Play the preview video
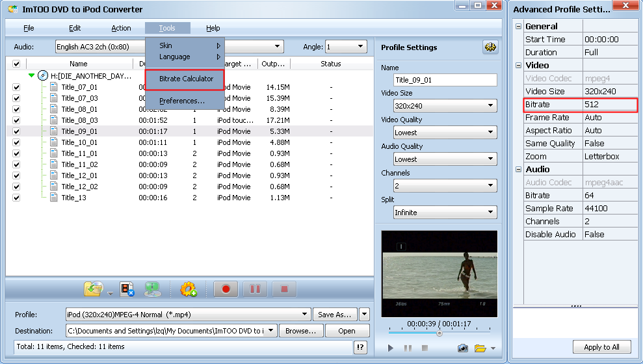The image size is (643, 364). 390,348
